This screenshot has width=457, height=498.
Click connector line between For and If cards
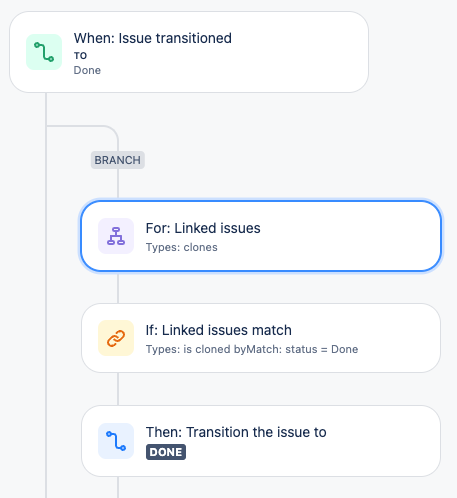pyautogui.click(x=118, y=288)
